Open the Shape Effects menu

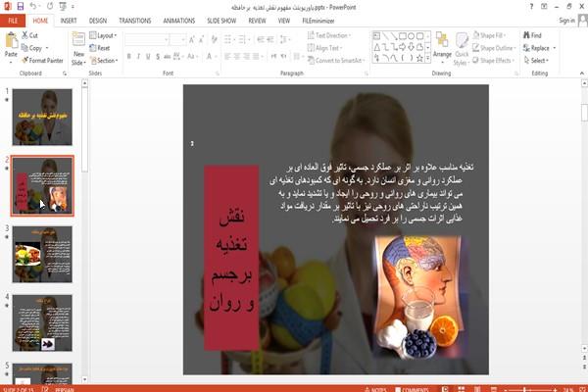point(494,61)
